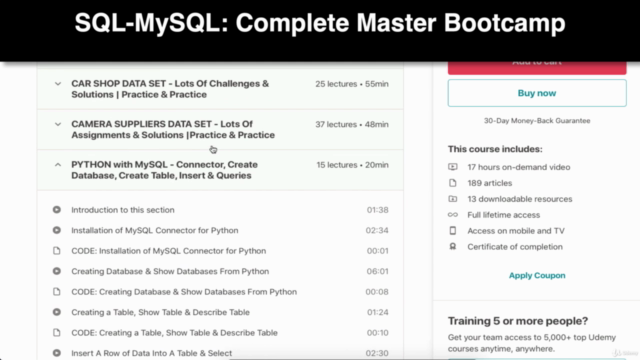Click the 01:24 lecture duration
This screenshot has width=640, height=360.
tap(378, 312)
